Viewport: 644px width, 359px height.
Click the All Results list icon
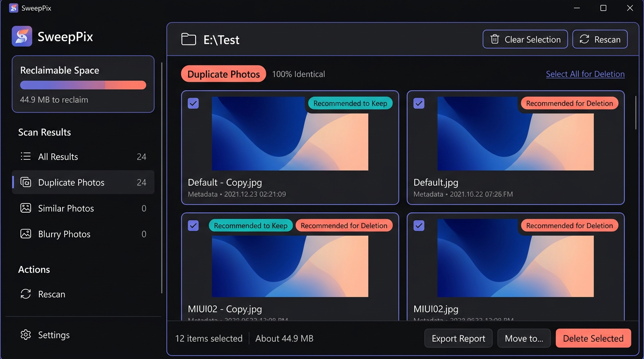pyautogui.click(x=26, y=156)
